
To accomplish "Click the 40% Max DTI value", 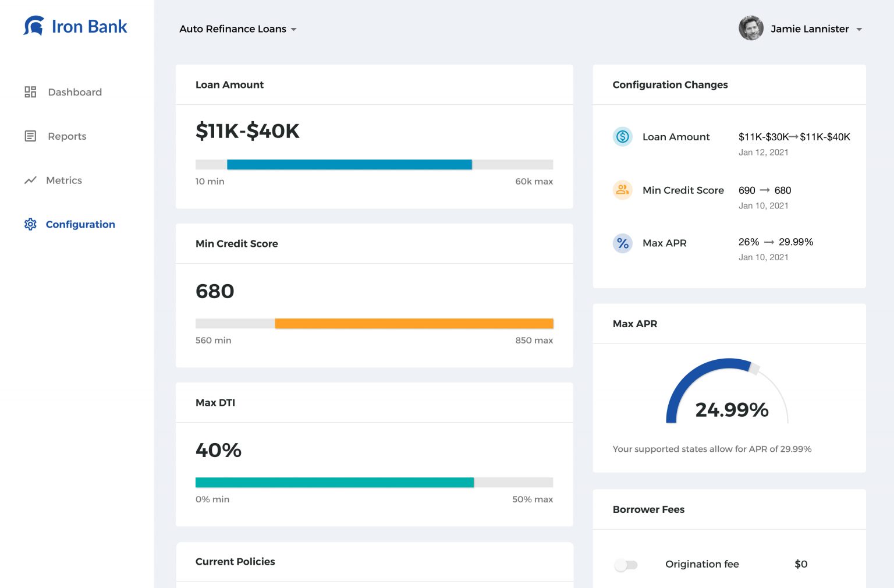I will (x=218, y=450).
